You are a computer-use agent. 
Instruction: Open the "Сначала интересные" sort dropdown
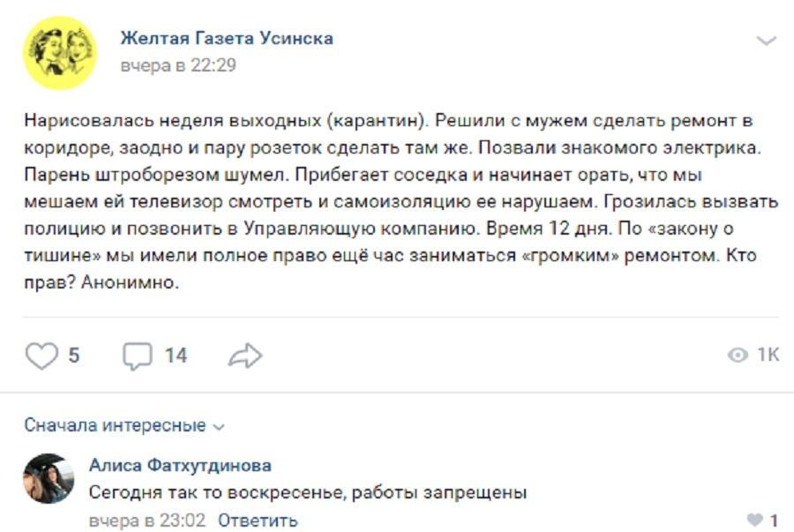click(x=115, y=426)
